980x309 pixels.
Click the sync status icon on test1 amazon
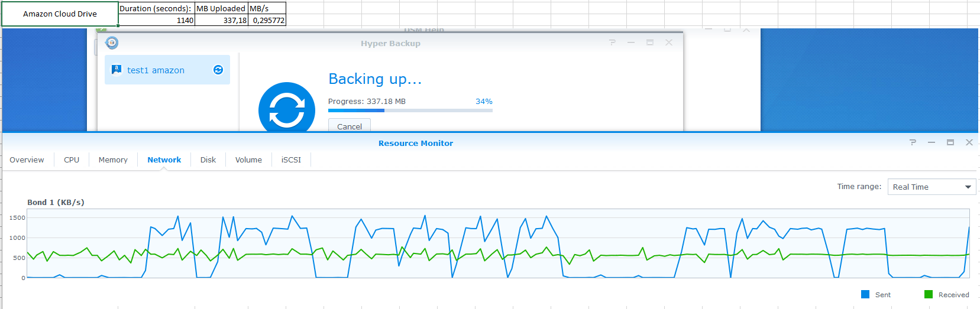(218, 70)
